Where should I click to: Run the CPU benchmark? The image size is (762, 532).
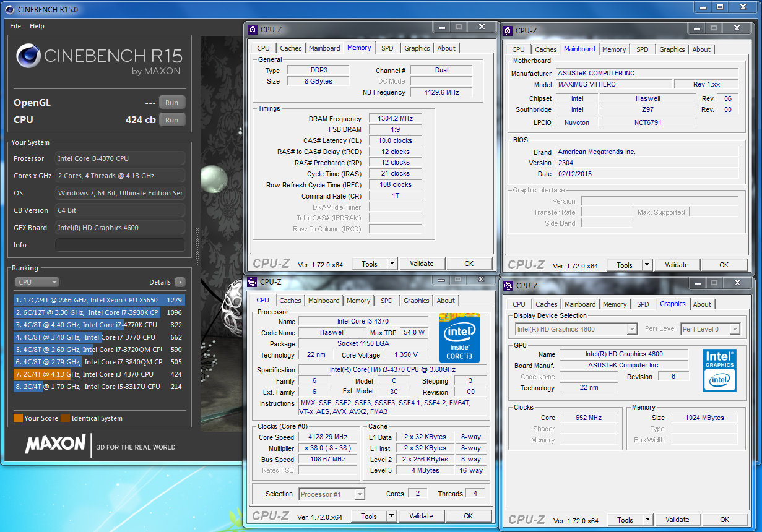[x=171, y=120]
